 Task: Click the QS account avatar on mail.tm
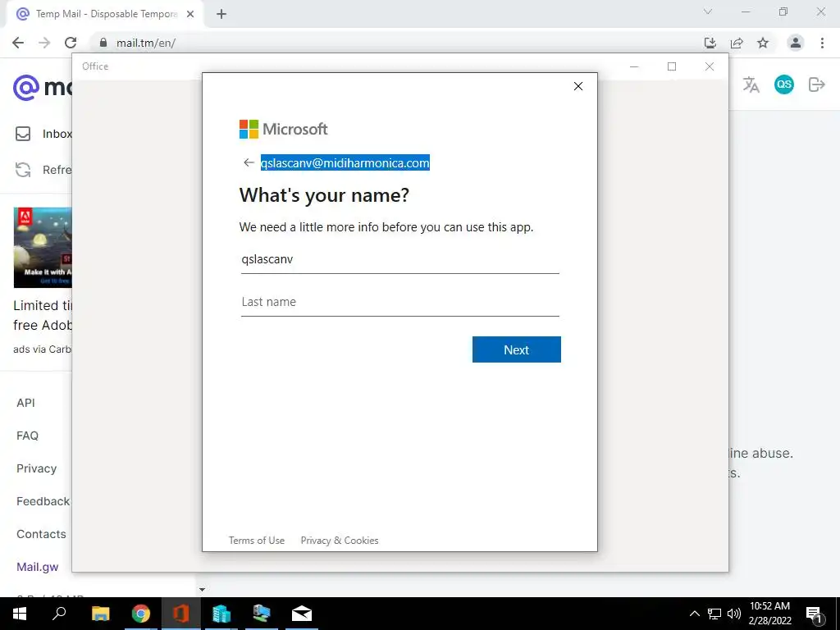tap(783, 84)
